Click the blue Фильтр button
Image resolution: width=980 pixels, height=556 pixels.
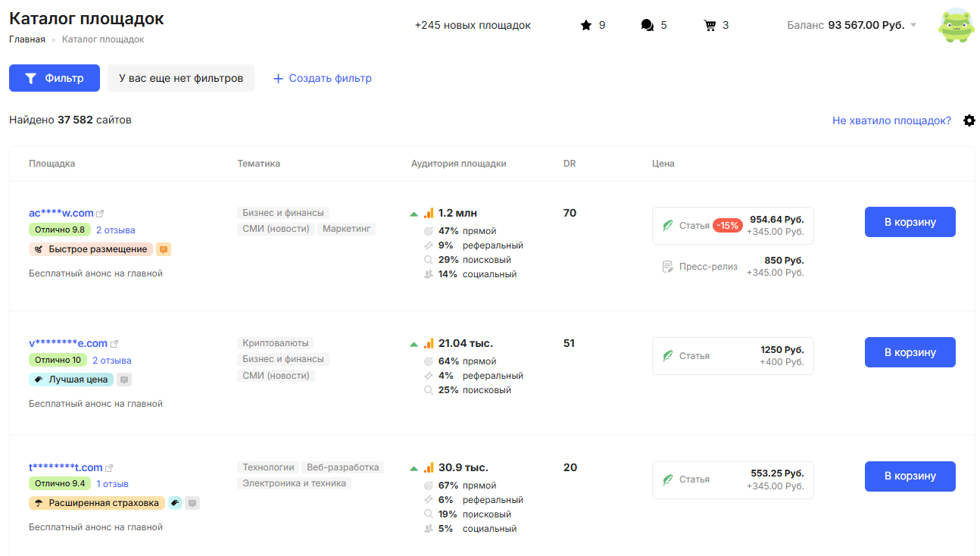[x=55, y=78]
